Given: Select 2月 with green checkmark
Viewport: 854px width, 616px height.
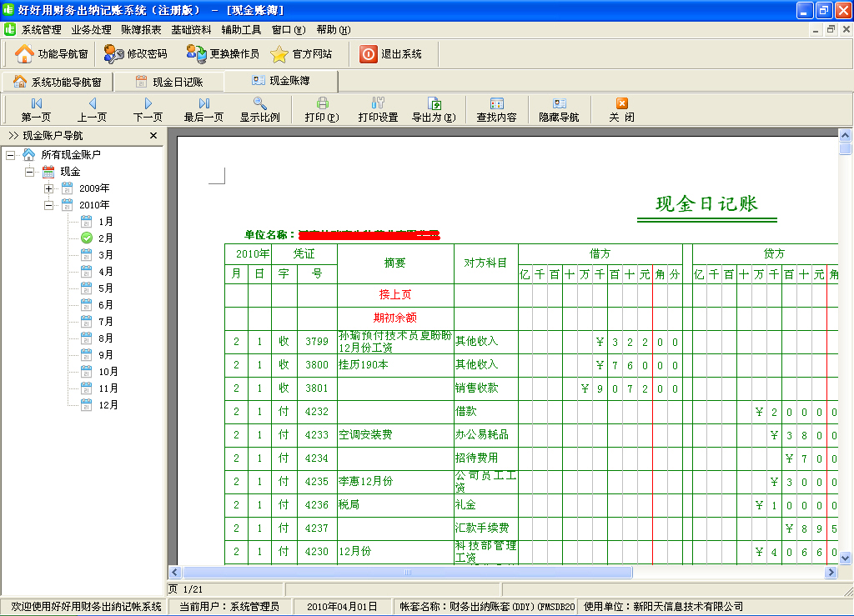Looking at the screenshot, I should [x=105, y=238].
